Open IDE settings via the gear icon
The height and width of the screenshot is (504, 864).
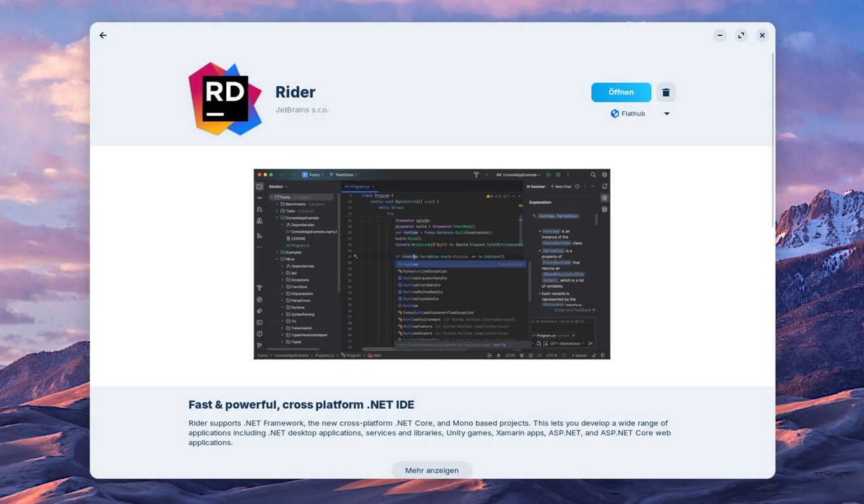tap(604, 175)
